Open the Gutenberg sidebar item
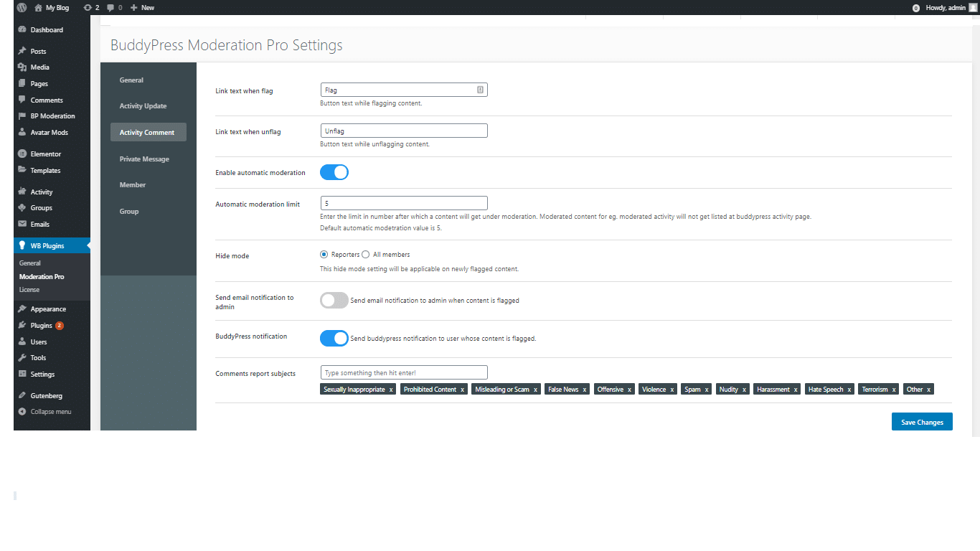 coord(46,396)
